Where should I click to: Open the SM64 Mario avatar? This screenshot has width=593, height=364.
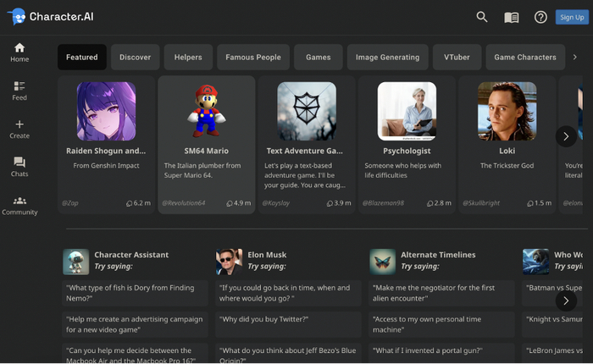pos(207,111)
